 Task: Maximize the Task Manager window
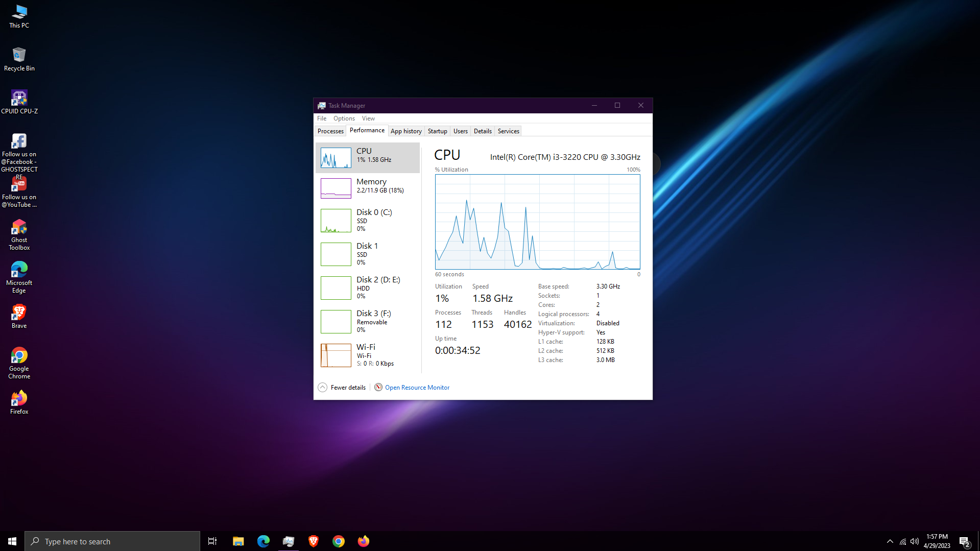617,105
